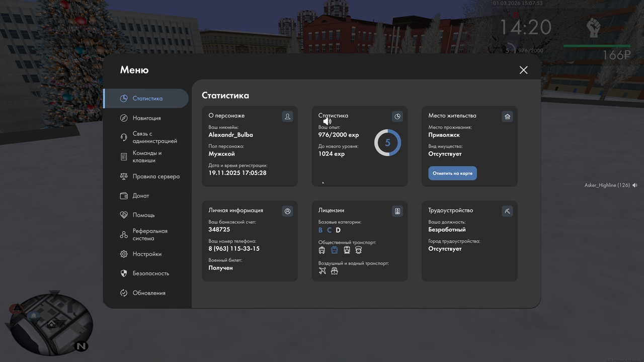Click the chart icon in Статистика card
The height and width of the screenshot is (362, 644).
pyautogui.click(x=397, y=117)
